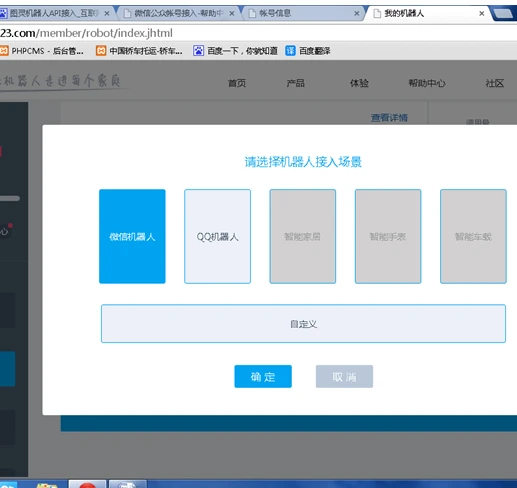This screenshot has height=488, width=517.
Task: Click the 查看详情 link
Action: 389,118
